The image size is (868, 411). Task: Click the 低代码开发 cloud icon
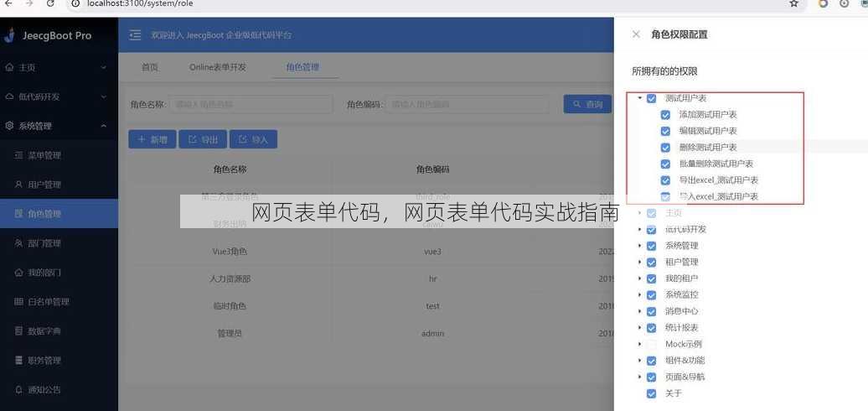(9, 97)
